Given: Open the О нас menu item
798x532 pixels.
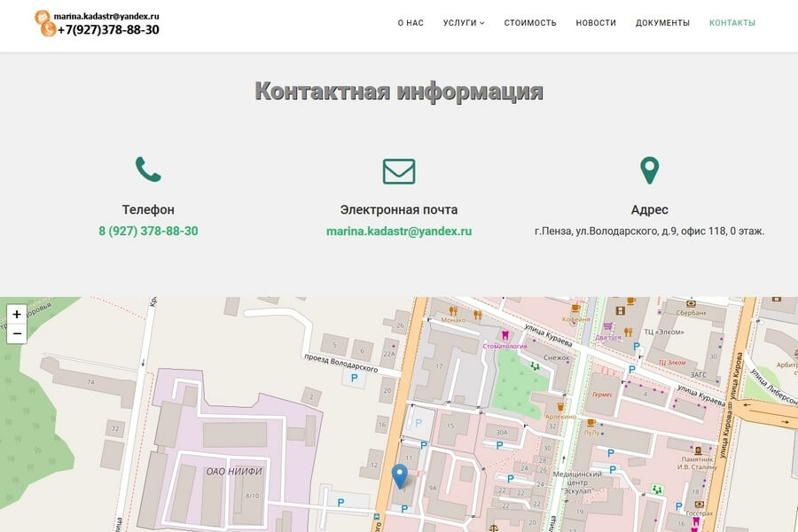Looking at the screenshot, I should 411,23.
